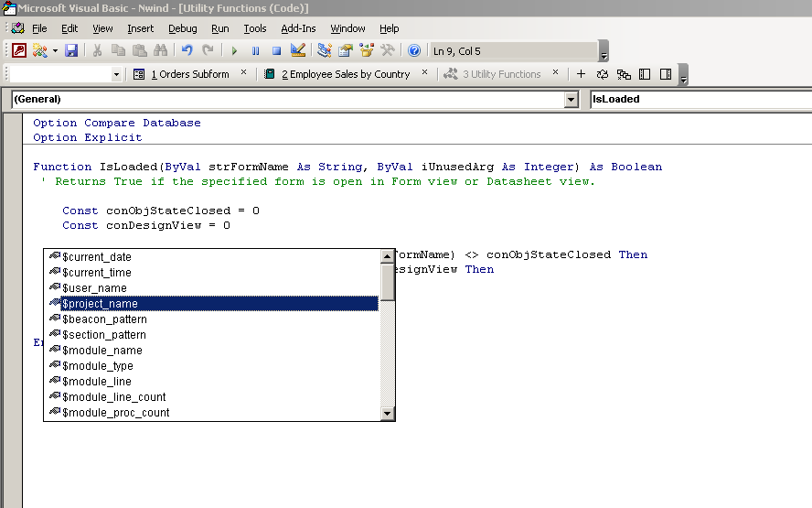Click the Paste clipboard icon
The image size is (812, 508).
tap(139, 50)
